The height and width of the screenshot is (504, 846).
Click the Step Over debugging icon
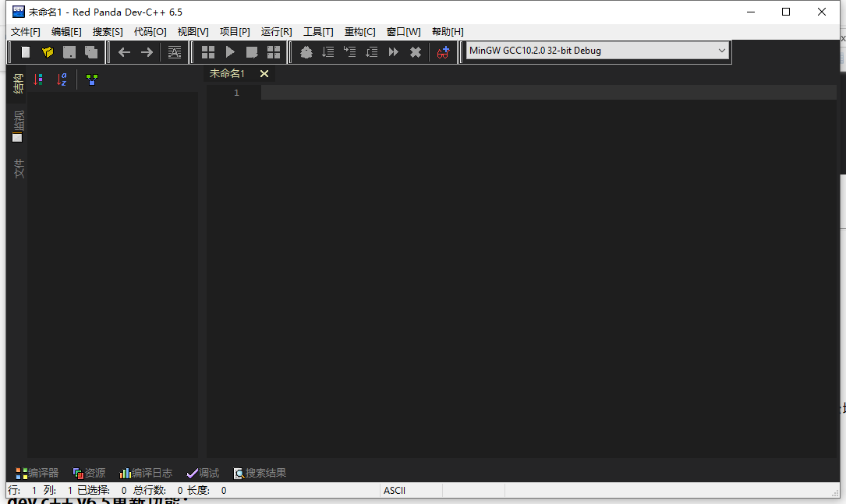coord(327,52)
